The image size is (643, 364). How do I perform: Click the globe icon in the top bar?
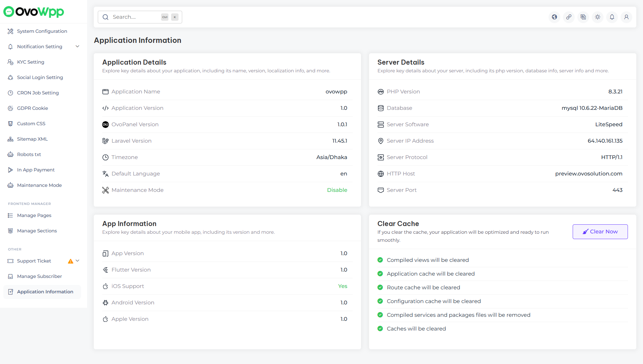pyautogui.click(x=554, y=17)
